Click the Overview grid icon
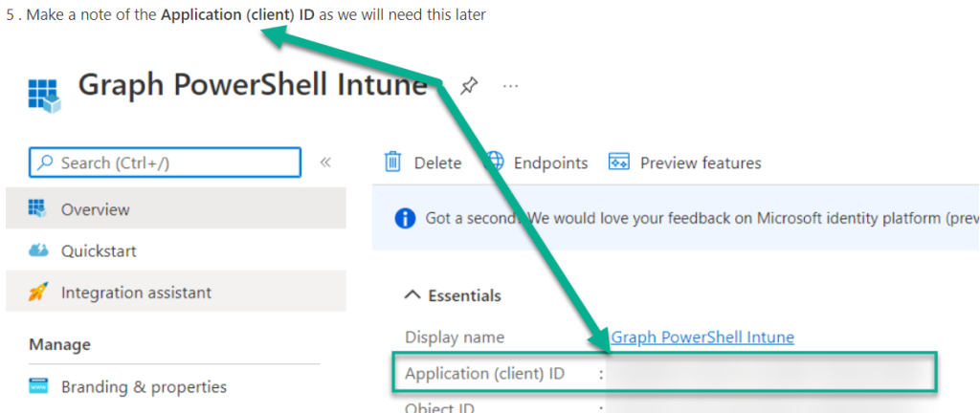 click(38, 208)
